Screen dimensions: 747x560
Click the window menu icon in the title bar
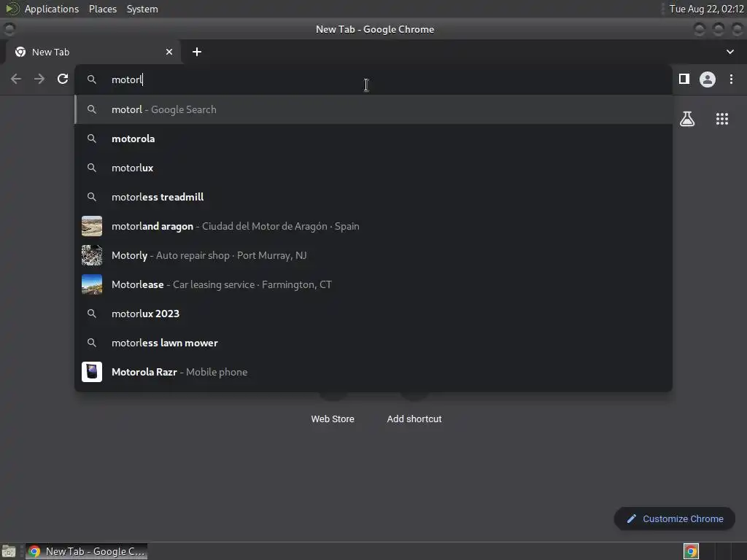(x=9, y=29)
